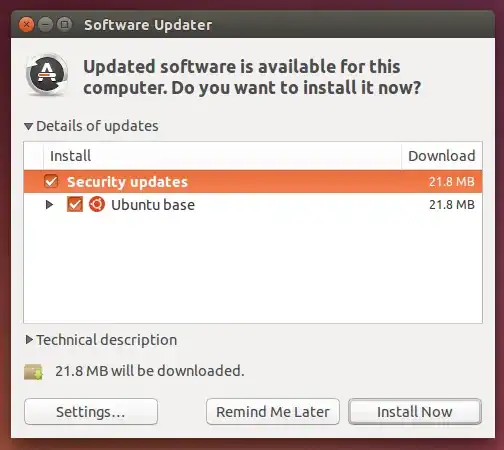Choose Remind Me Later

(273, 412)
